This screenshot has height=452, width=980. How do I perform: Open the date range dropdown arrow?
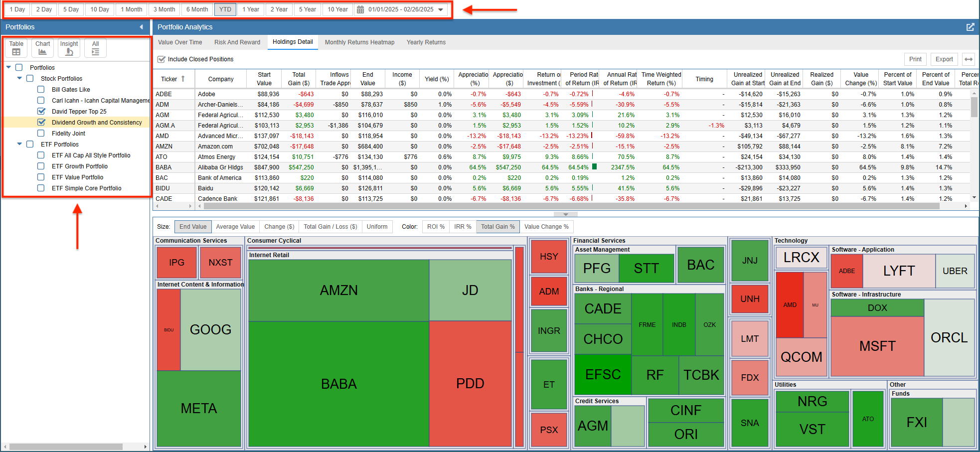pos(441,9)
